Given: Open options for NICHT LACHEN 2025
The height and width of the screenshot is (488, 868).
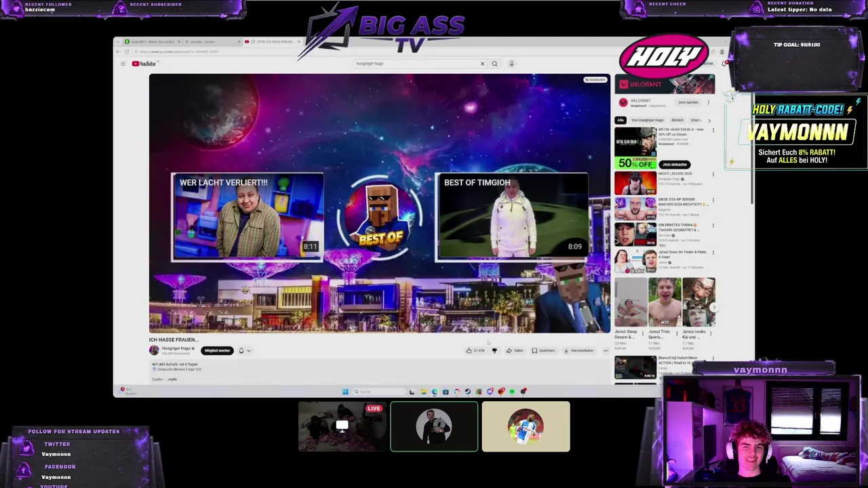Looking at the screenshot, I should pyautogui.click(x=713, y=174).
